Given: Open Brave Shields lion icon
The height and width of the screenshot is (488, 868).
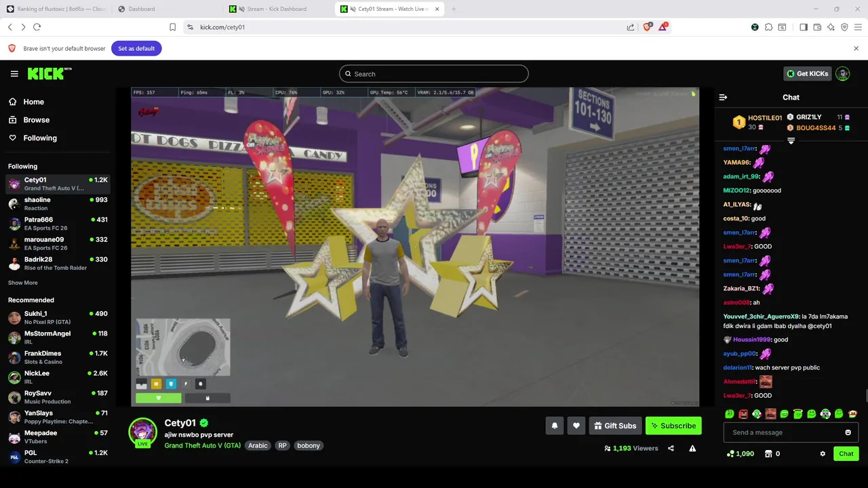Looking at the screenshot, I should point(647,26).
